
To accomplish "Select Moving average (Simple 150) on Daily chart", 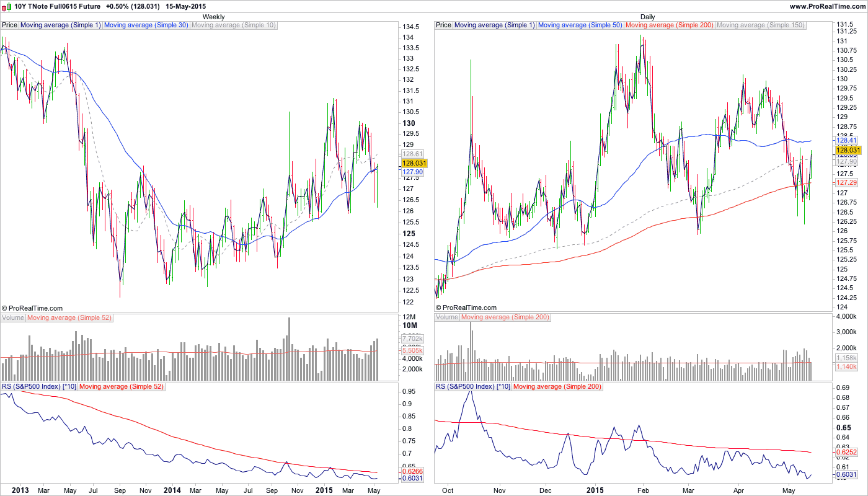I will click(760, 25).
